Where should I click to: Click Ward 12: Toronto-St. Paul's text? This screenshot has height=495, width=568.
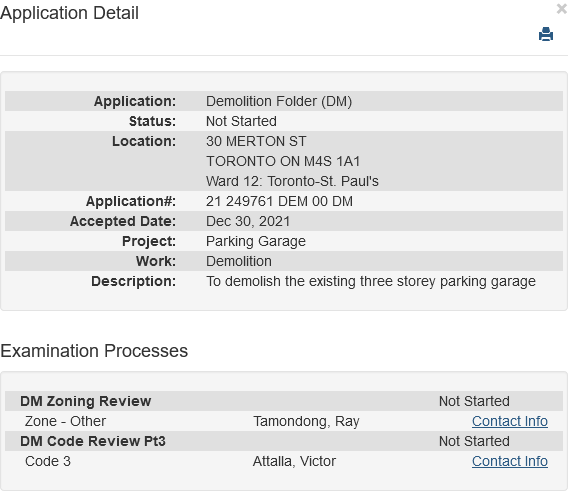[x=292, y=181]
